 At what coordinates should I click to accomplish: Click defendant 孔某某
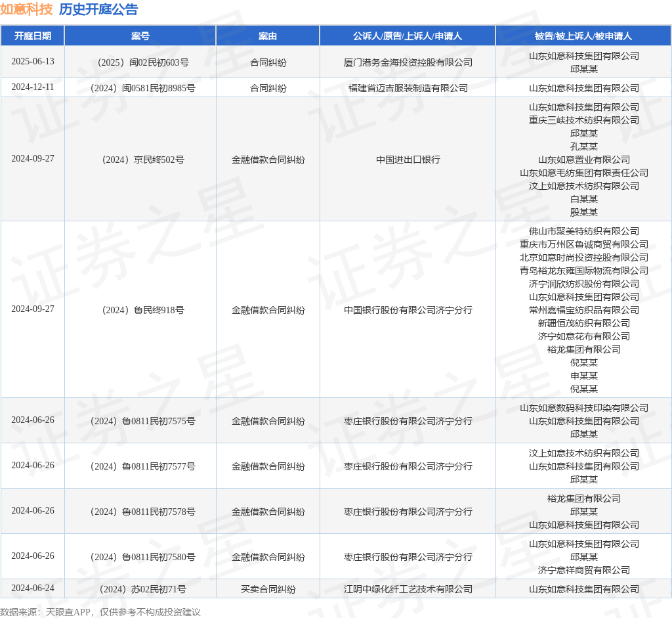tap(583, 146)
